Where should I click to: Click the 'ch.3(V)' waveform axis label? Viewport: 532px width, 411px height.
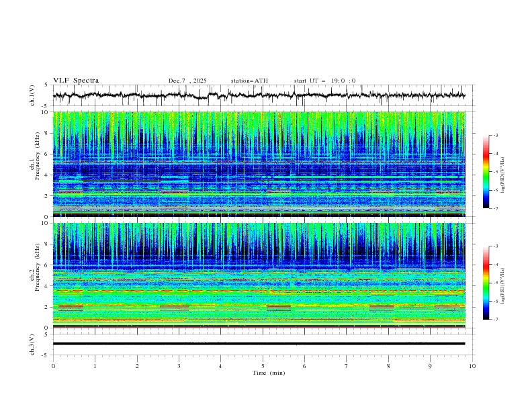click(x=32, y=345)
